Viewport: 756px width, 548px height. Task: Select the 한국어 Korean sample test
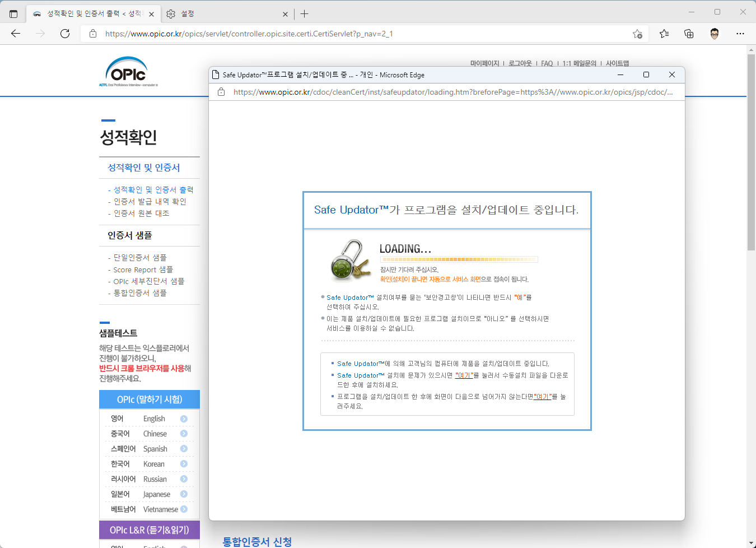150,464
